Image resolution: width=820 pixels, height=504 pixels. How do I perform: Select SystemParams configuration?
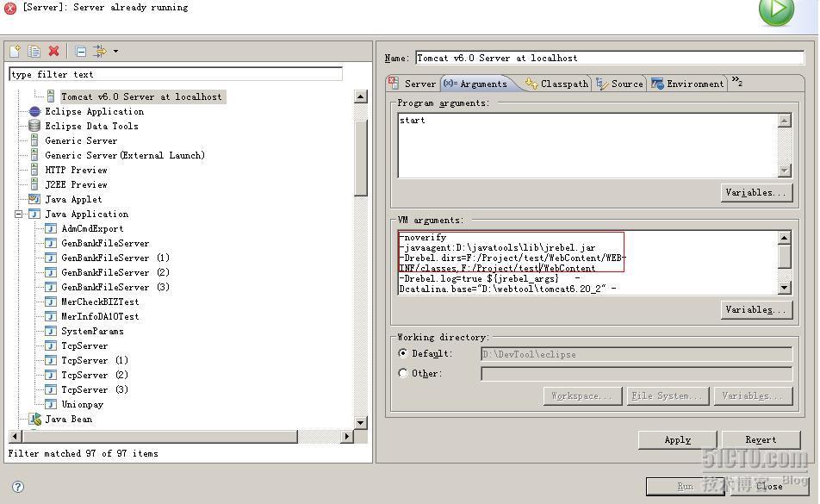(x=92, y=331)
